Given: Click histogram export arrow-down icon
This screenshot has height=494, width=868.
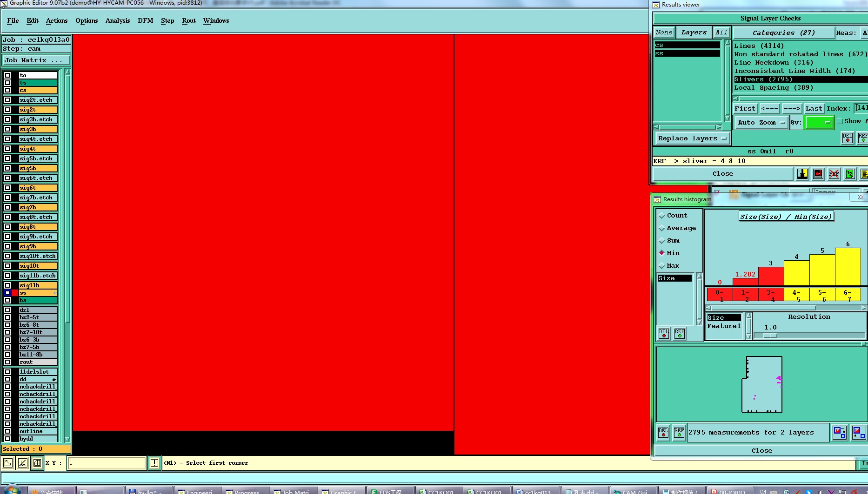Looking at the screenshot, I should pos(840,432).
